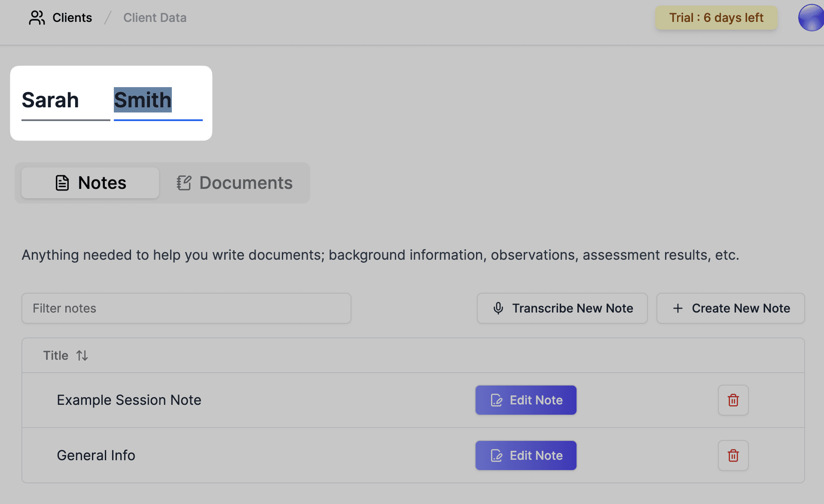Screen dimensions: 824x504
Task: Edit the Example Session Note
Action: coord(525,400)
